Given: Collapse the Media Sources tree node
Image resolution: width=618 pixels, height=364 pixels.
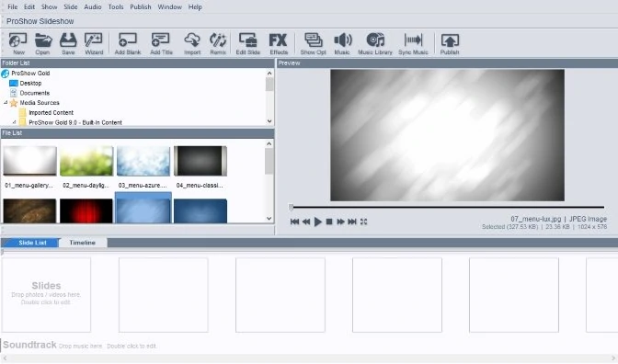Looking at the screenshot, I should pyautogui.click(x=6, y=102).
